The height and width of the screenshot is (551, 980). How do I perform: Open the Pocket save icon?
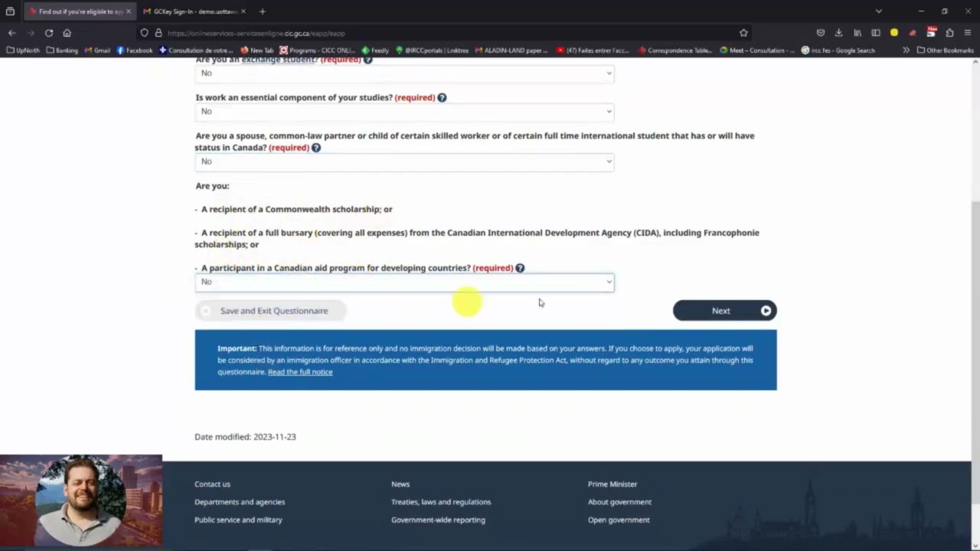821,33
